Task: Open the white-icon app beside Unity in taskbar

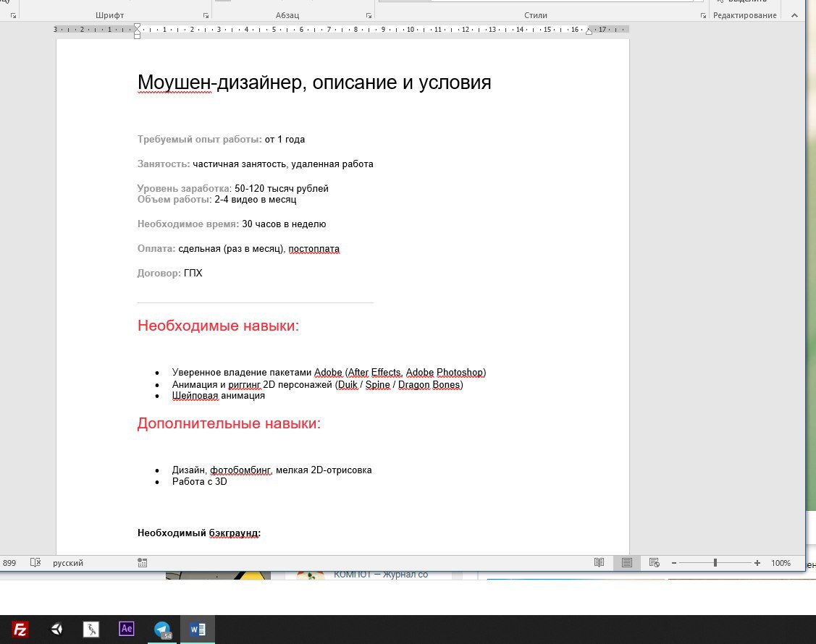Action: pos(91,630)
